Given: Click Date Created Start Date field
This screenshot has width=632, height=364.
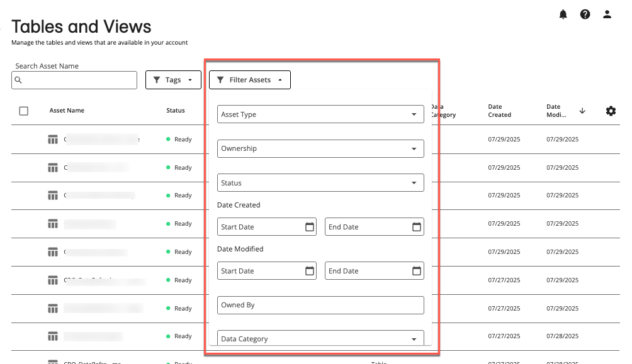Looking at the screenshot, I should [x=267, y=227].
